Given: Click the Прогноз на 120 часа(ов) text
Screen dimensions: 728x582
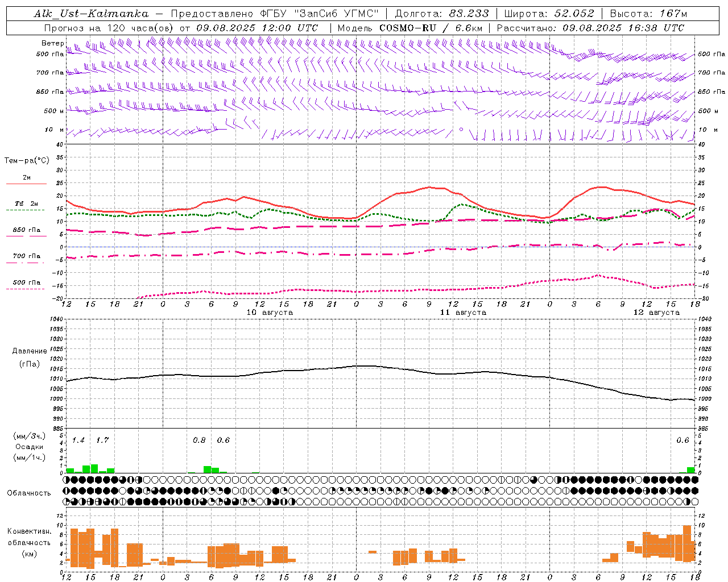Looking at the screenshot, I should (109, 28).
